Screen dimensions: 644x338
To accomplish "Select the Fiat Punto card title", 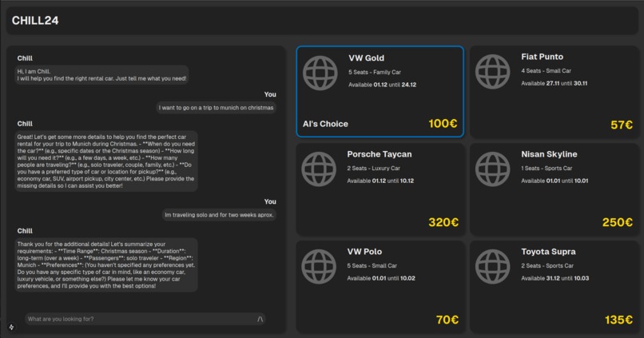I will pyautogui.click(x=543, y=57).
